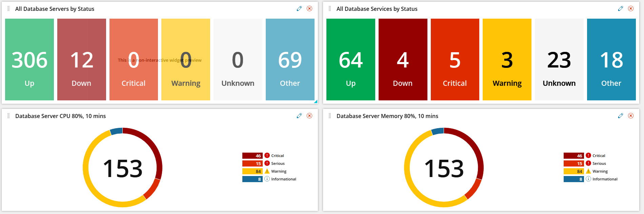Edit the All Database Servers by Status widget

click(x=299, y=8)
